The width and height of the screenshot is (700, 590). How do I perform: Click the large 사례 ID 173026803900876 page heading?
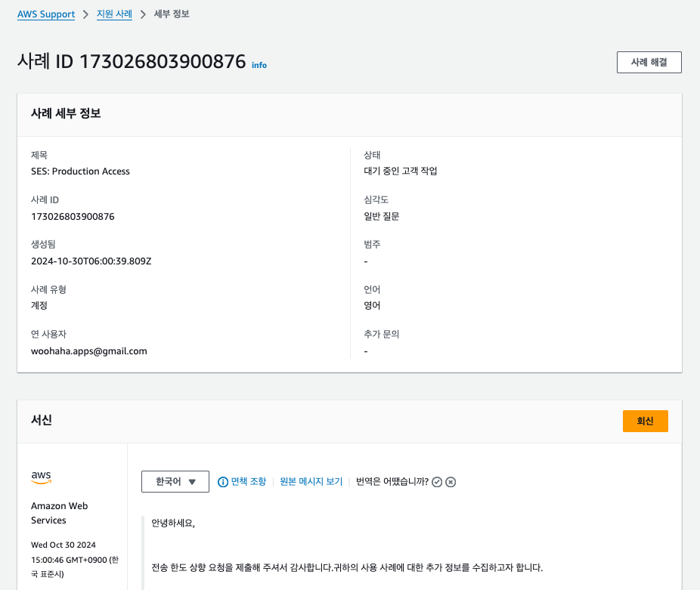(x=132, y=61)
